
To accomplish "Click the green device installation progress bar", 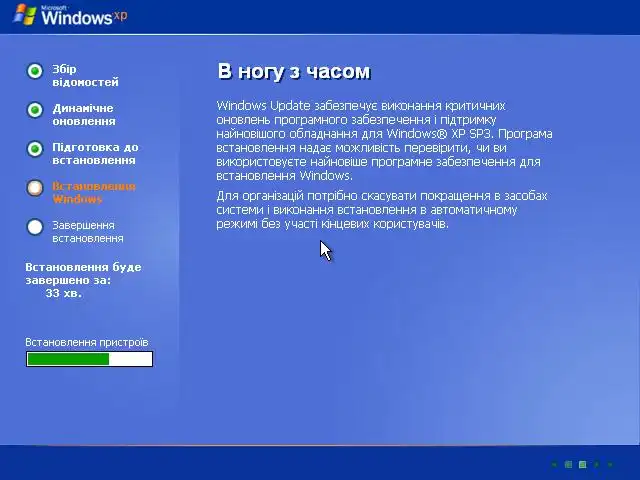I will point(89,359).
